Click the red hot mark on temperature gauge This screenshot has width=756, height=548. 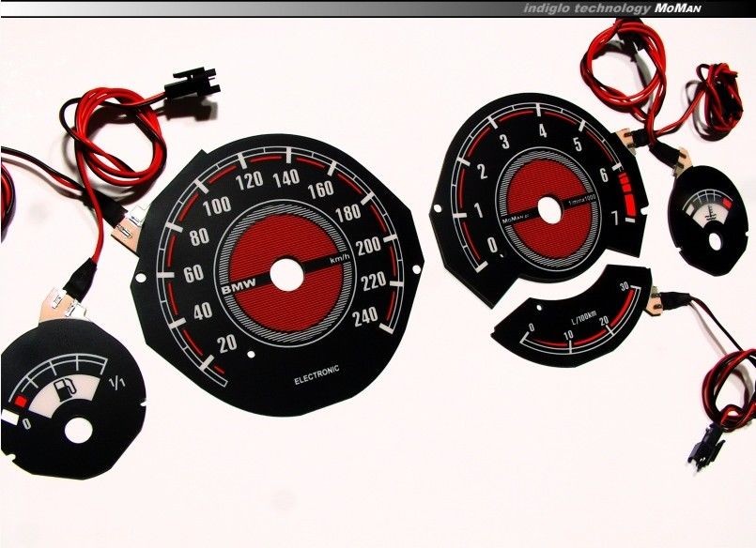726,203
